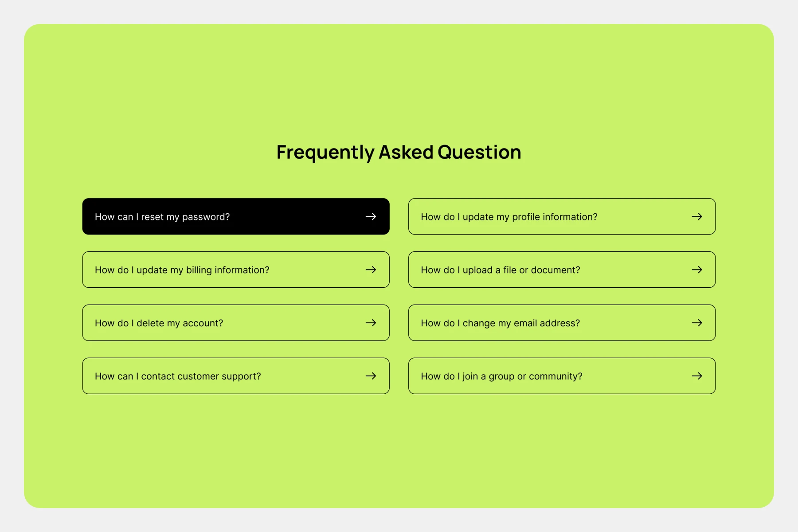The height and width of the screenshot is (532, 798).
Task: Open "How can I contact customer support?" question
Action: tap(178, 376)
